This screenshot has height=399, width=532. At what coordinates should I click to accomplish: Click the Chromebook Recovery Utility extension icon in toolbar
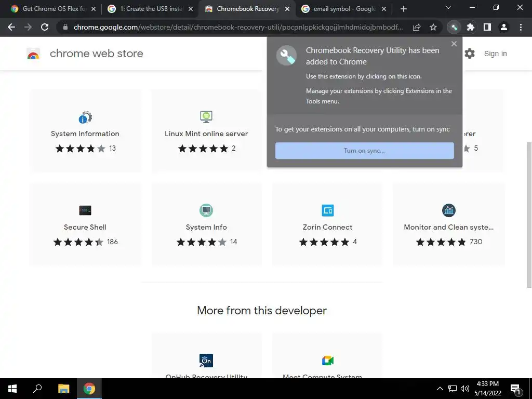click(454, 27)
